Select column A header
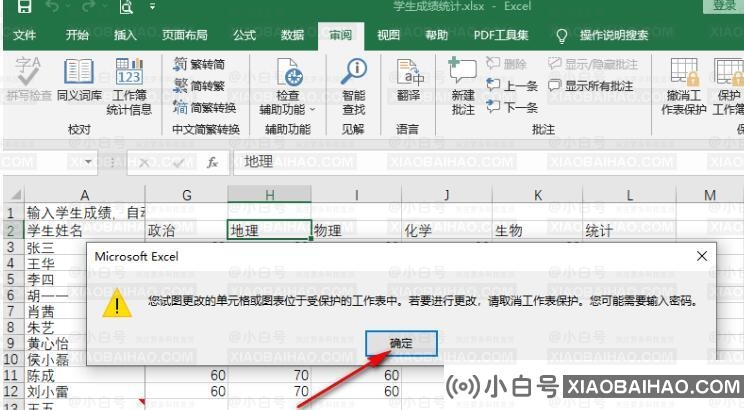The image size is (744, 410). click(x=84, y=195)
